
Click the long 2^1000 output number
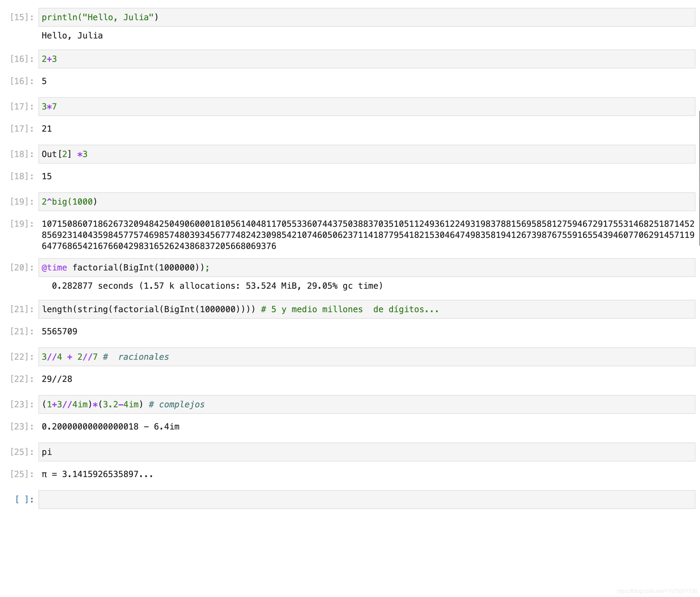click(368, 235)
